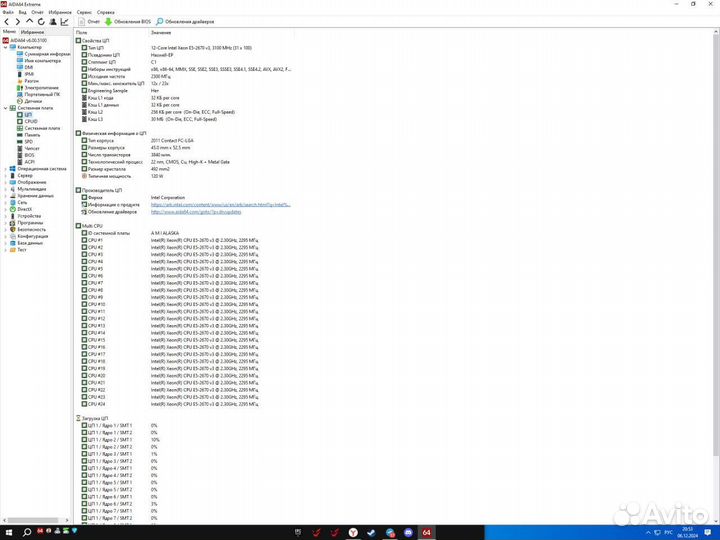
Task: Select the IPMI tree item
Action: [x=25, y=74]
